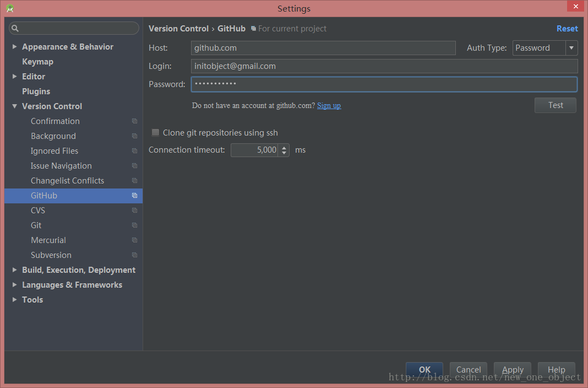Close the Settings dialog
The height and width of the screenshot is (388, 588).
coord(576,6)
